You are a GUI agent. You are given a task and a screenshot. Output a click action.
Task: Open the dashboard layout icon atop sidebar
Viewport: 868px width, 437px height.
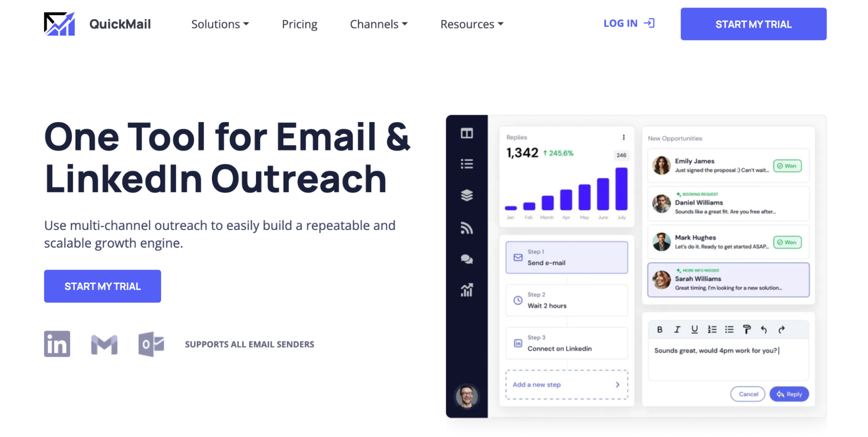(x=466, y=133)
